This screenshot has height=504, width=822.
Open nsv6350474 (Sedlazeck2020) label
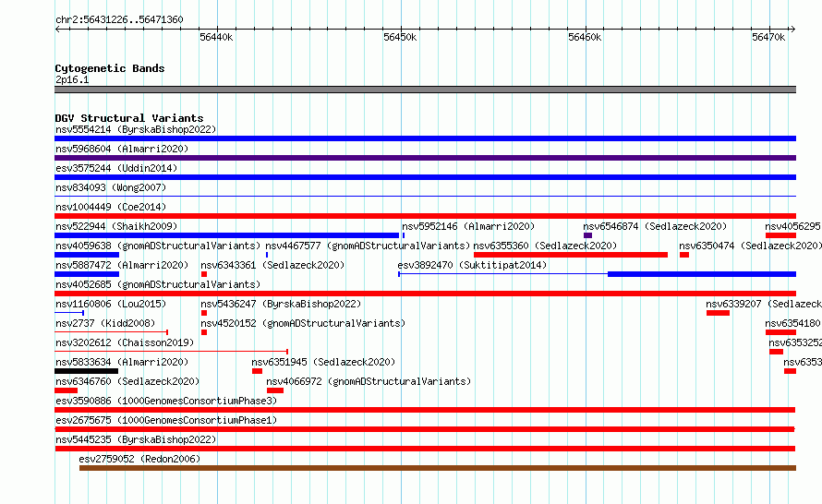(x=750, y=246)
